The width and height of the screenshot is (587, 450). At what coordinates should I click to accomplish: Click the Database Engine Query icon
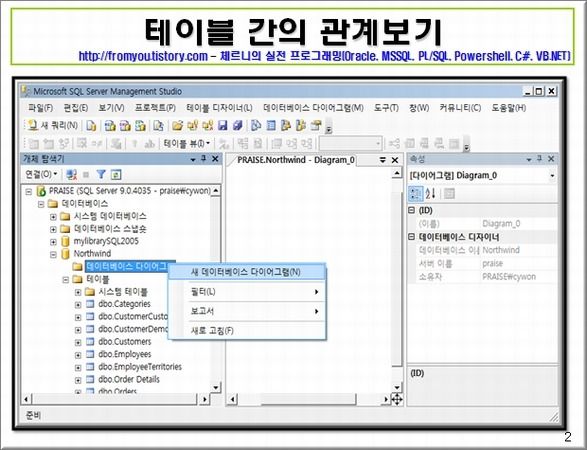click(91, 126)
